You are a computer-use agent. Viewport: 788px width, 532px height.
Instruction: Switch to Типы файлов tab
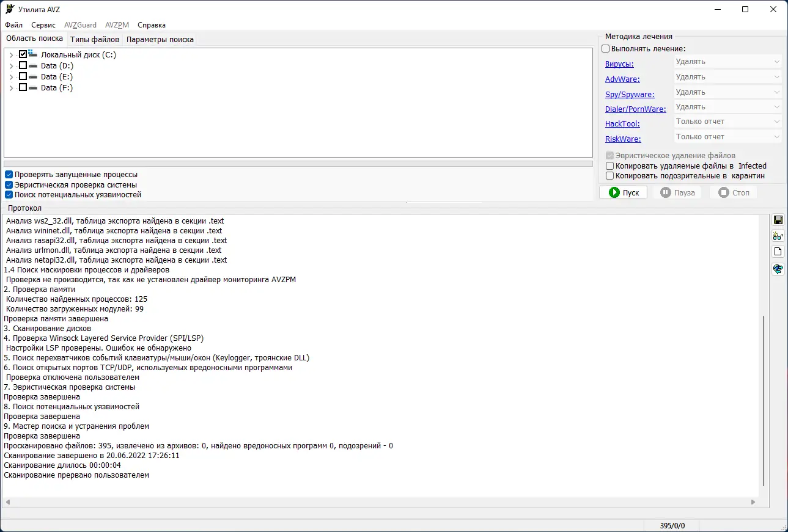(95, 39)
